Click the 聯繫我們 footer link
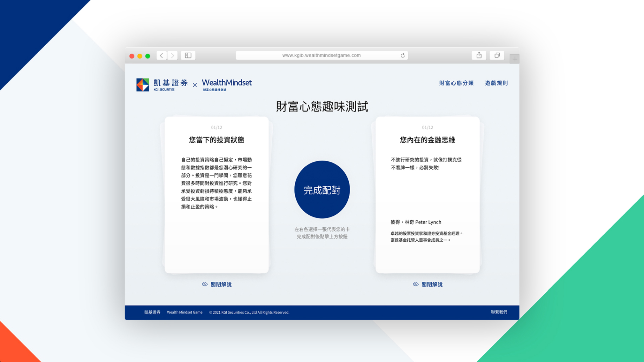This screenshot has width=644, height=362. tap(499, 312)
